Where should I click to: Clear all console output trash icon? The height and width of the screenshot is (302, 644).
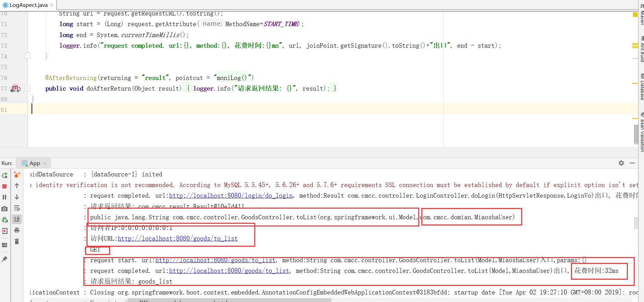click(17, 242)
